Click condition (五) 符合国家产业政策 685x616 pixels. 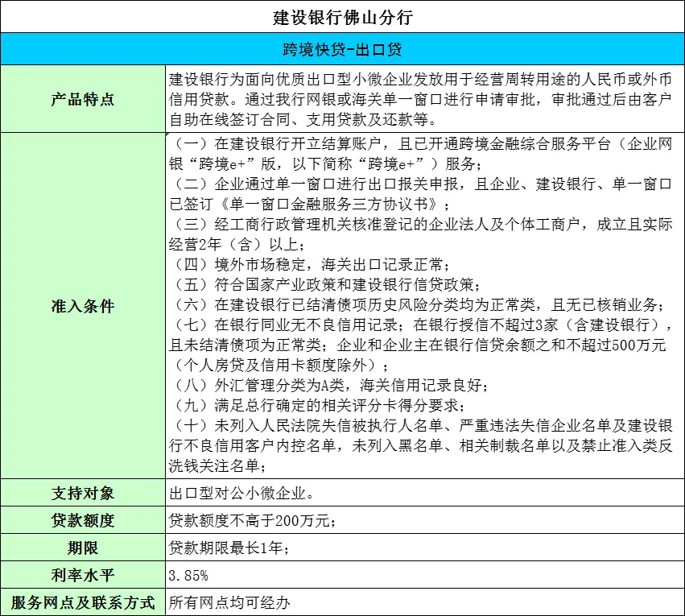326,284
